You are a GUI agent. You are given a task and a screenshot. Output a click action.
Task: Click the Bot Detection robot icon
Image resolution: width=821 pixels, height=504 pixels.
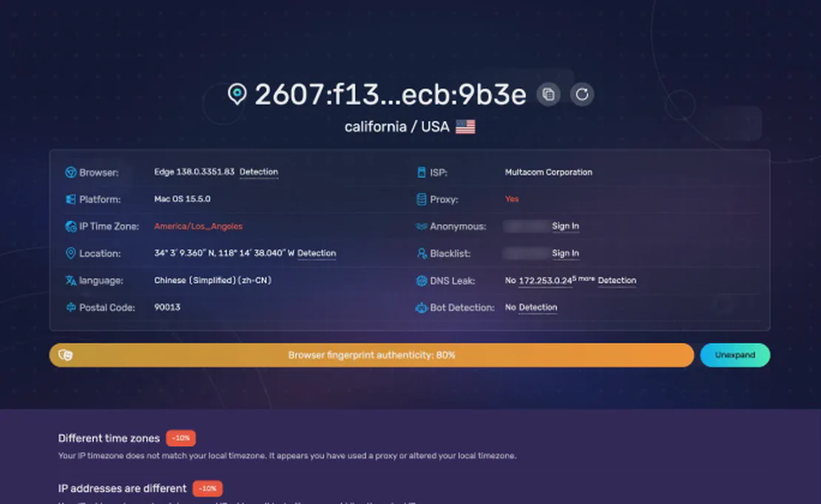(x=422, y=307)
